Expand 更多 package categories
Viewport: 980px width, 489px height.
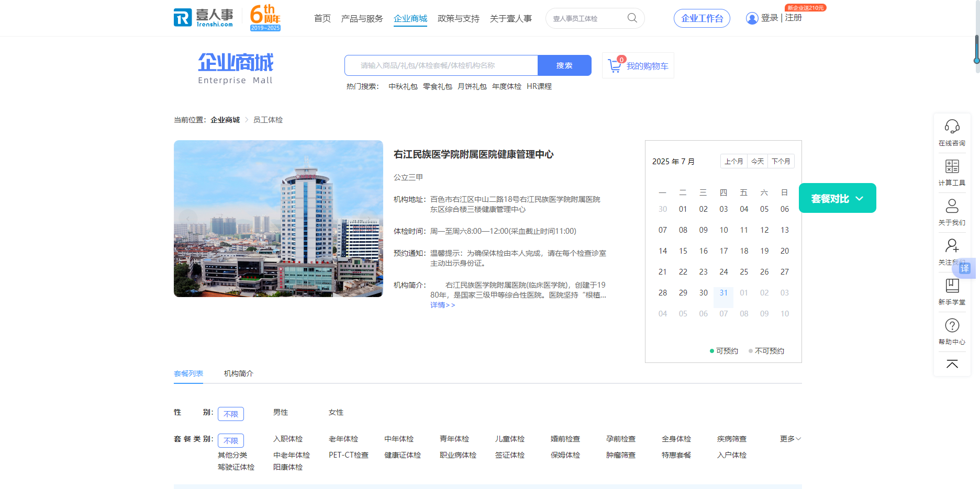tap(790, 439)
